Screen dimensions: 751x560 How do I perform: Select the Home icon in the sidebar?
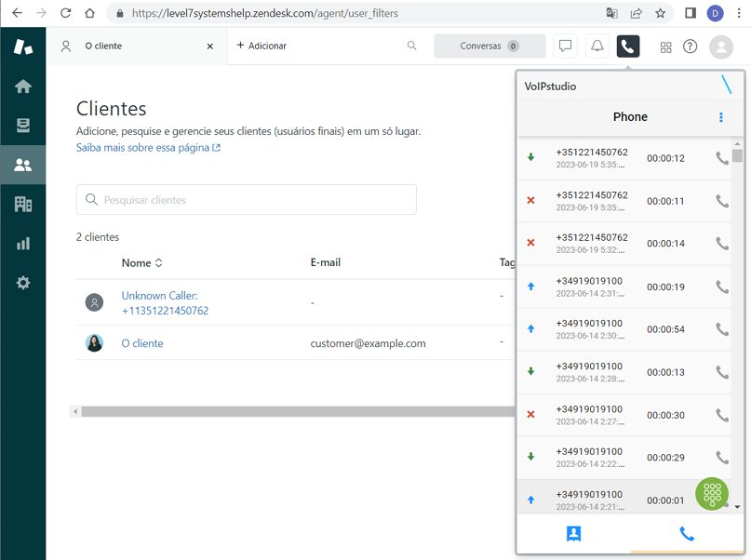click(x=22, y=86)
